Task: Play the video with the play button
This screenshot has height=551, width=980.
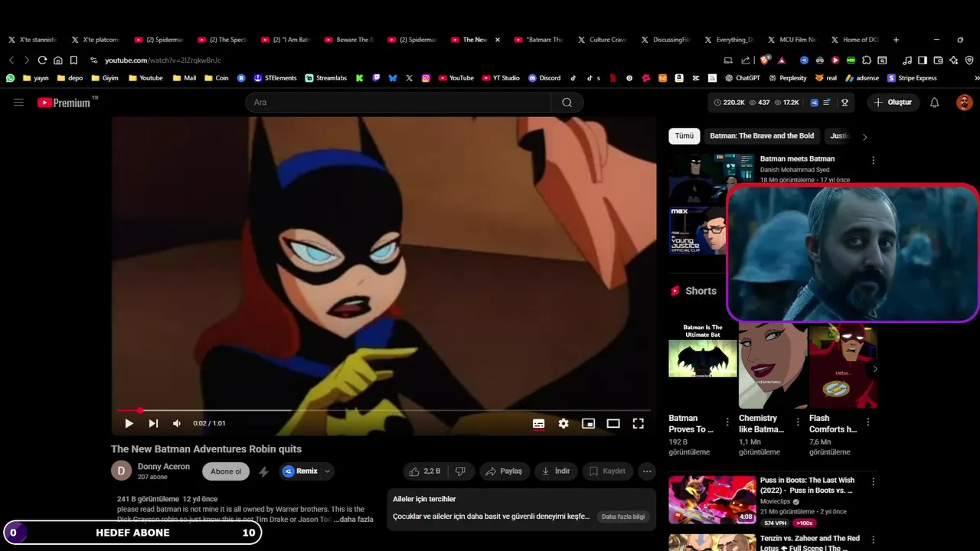Action: point(129,423)
